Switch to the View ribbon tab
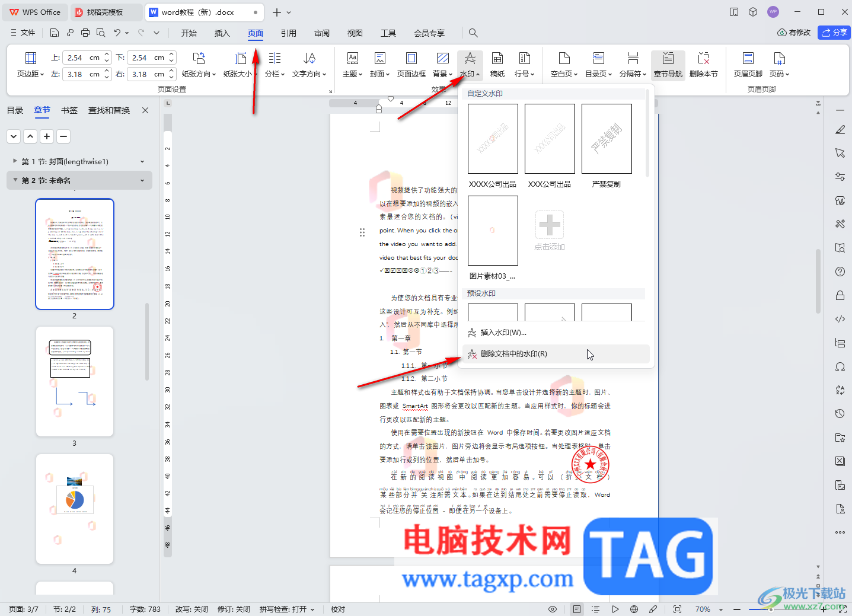 (355, 33)
